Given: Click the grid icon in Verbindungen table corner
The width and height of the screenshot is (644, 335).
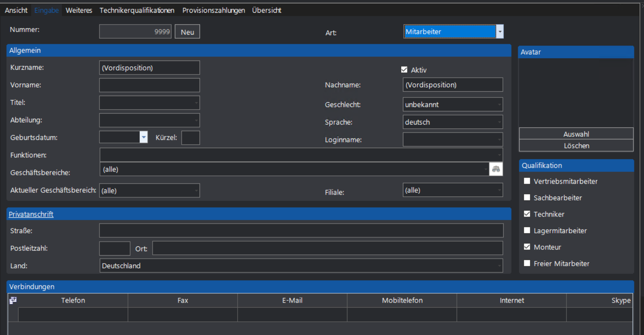Looking at the screenshot, I should click(x=13, y=300).
